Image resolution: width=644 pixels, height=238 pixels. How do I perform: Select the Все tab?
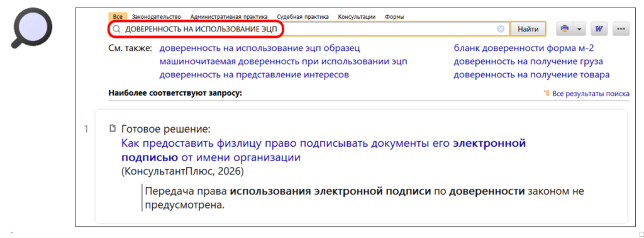(x=118, y=17)
